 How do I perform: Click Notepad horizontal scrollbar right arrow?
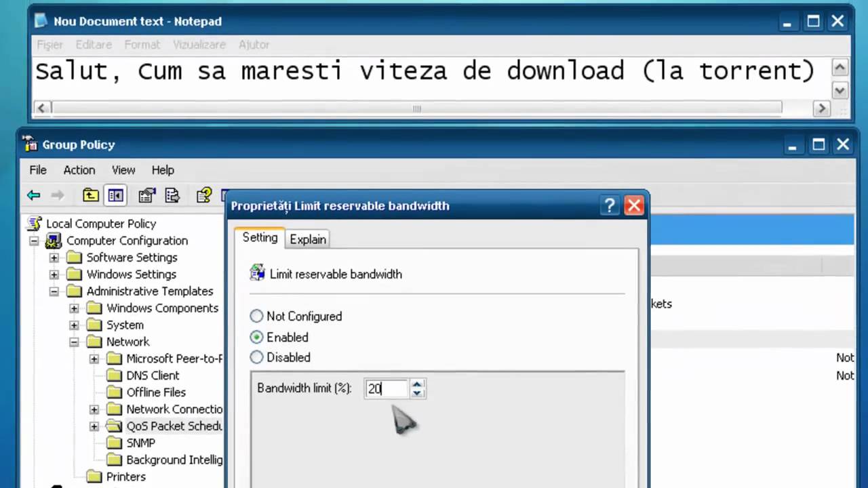822,108
